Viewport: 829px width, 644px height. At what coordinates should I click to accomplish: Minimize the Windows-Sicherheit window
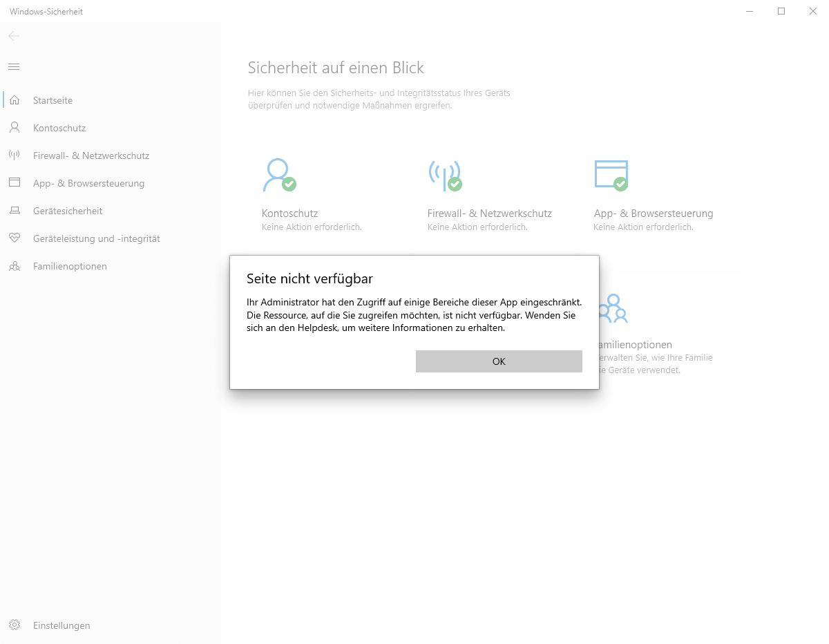pyautogui.click(x=750, y=11)
